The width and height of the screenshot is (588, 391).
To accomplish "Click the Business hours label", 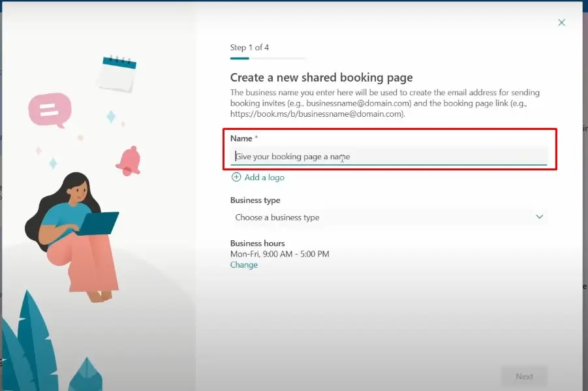I will [257, 243].
